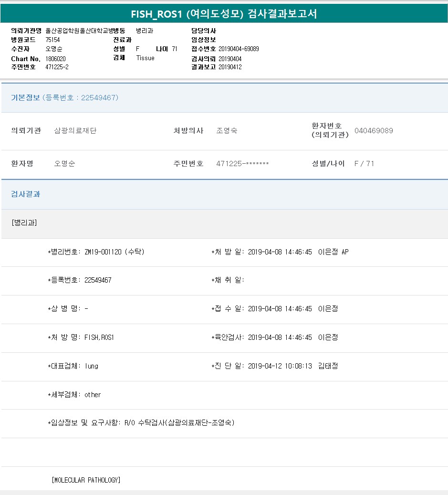Screen dimensions: 448x495
Task: Click 병리번호 ZM19-001120 (수탁)
Action: (114, 252)
